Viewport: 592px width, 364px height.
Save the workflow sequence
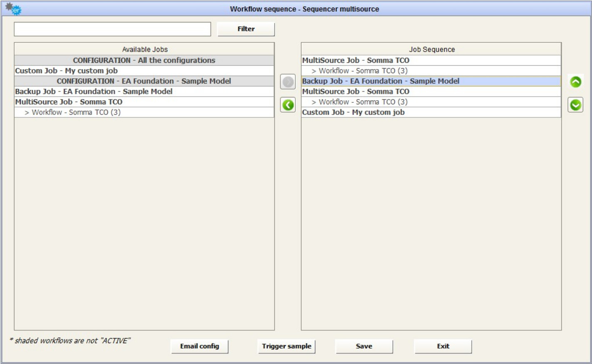click(x=364, y=346)
